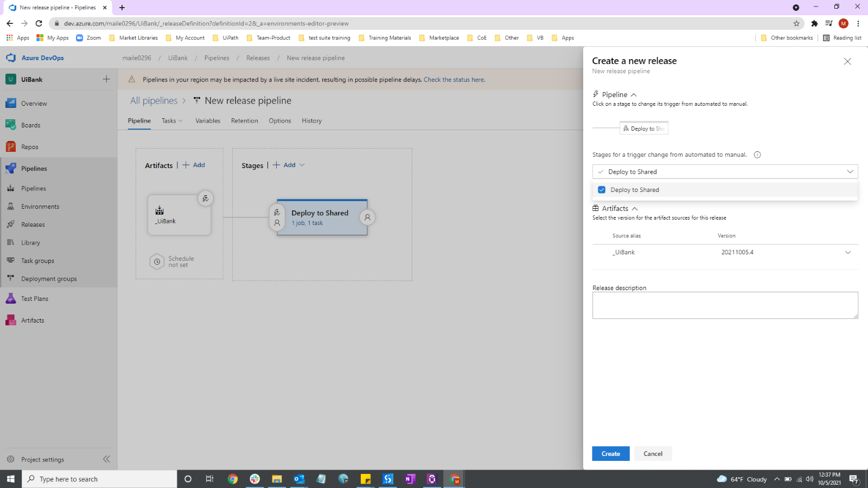Open Windows Start menu

click(x=10, y=479)
